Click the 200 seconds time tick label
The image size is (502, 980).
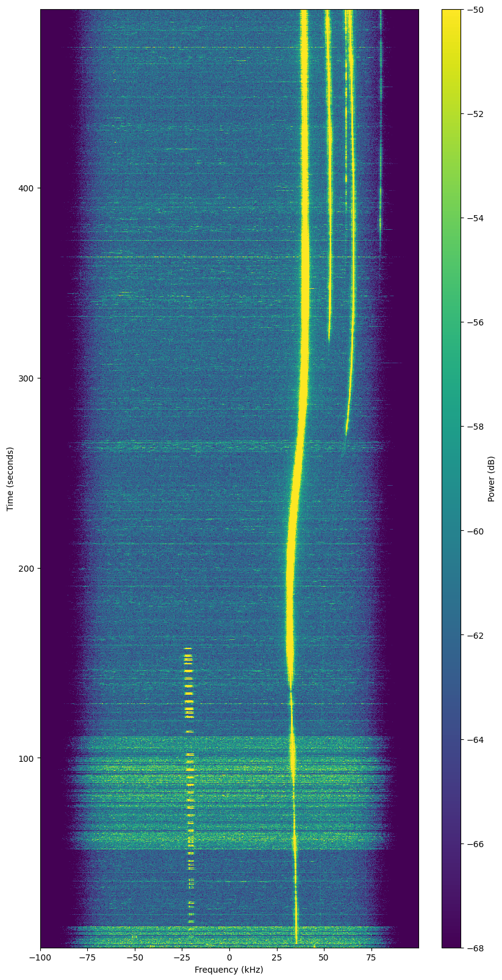tap(28, 569)
